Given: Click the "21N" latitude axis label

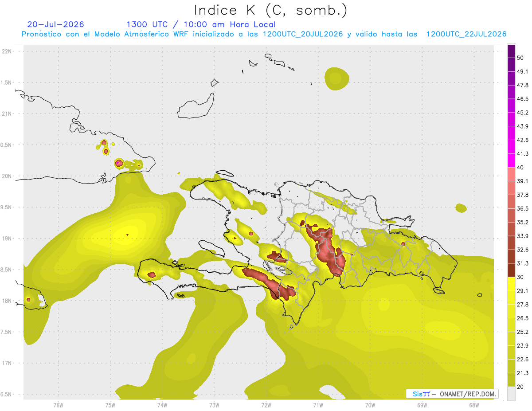Looking at the screenshot, I should tap(8, 114).
